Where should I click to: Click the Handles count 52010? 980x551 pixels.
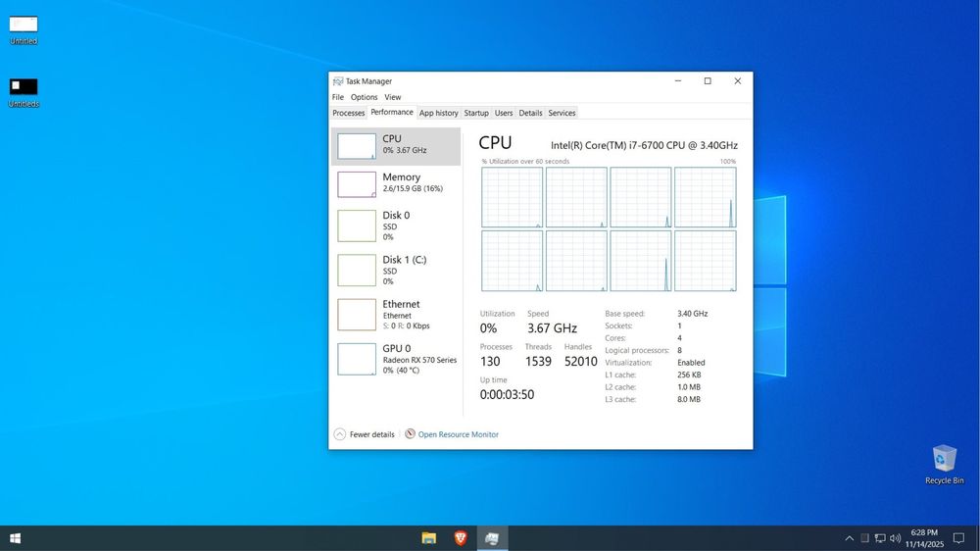580,361
